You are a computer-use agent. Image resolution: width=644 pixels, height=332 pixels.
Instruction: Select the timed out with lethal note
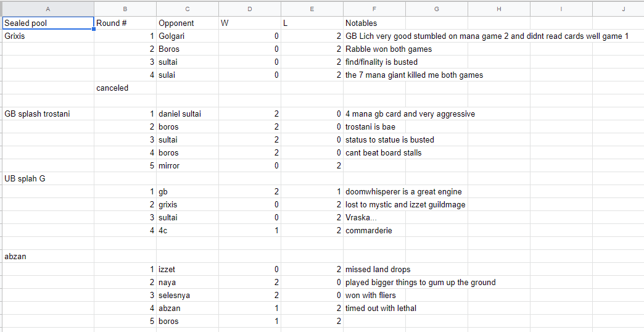tap(381, 308)
